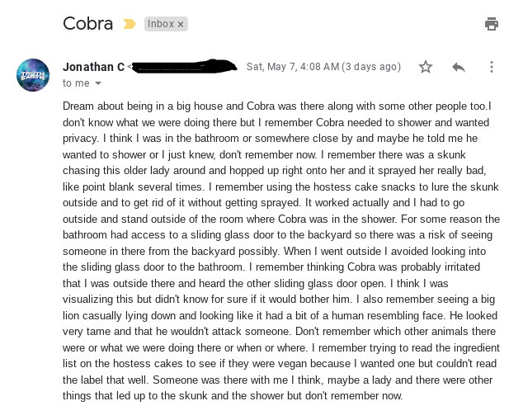509x420 pixels.
Task: Open the three-dot More options menu
Action: (492, 67)
